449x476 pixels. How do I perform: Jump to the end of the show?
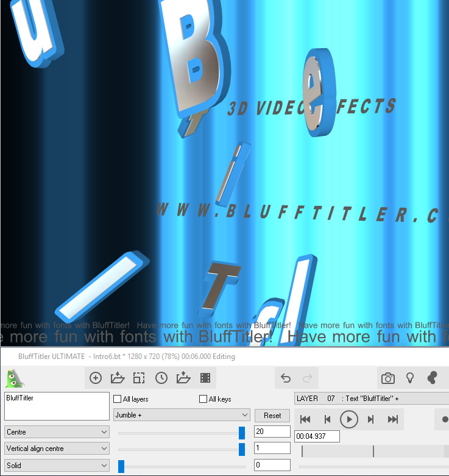pos(393,419)
